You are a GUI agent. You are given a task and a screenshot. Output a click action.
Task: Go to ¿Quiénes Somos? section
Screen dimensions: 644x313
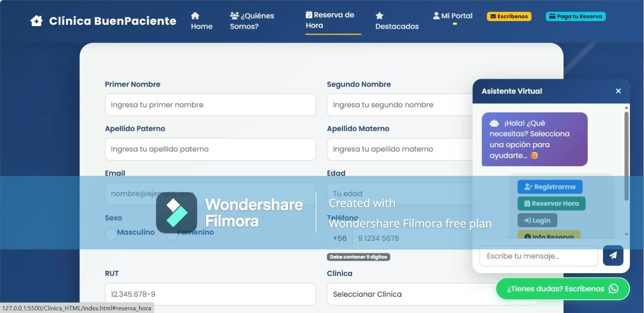click(x=252, y=21)
